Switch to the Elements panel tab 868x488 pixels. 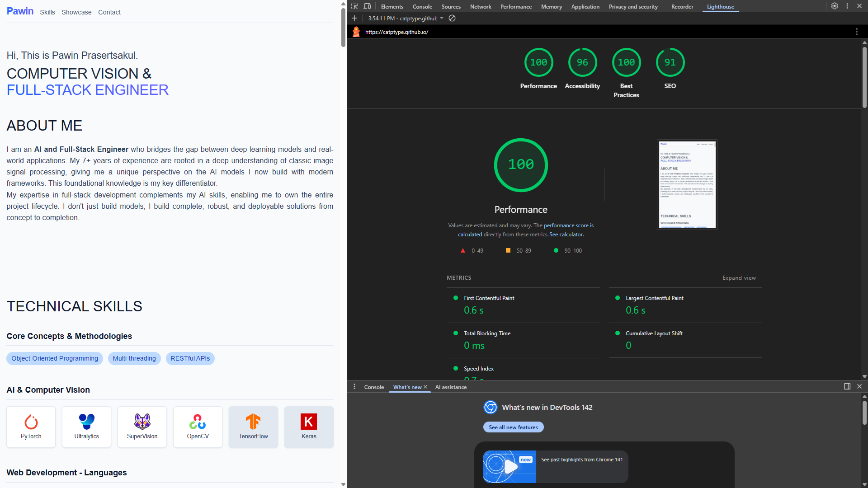pos(392,6)
